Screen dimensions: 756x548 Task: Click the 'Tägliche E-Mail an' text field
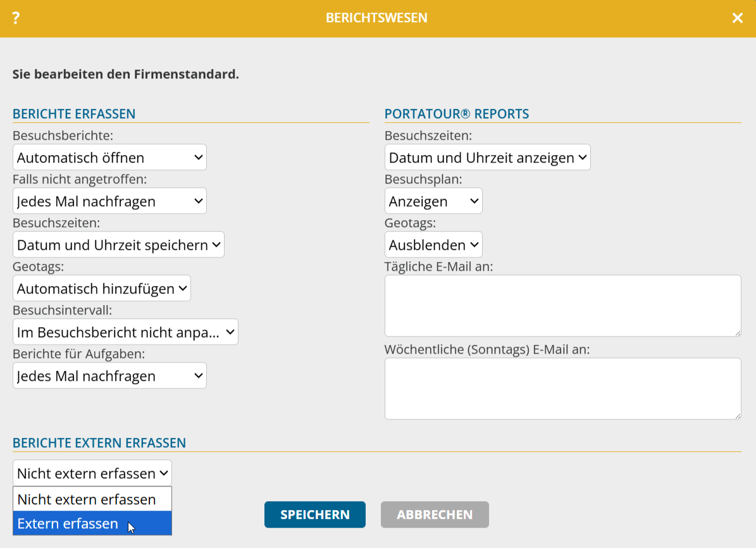click(562, 305)
